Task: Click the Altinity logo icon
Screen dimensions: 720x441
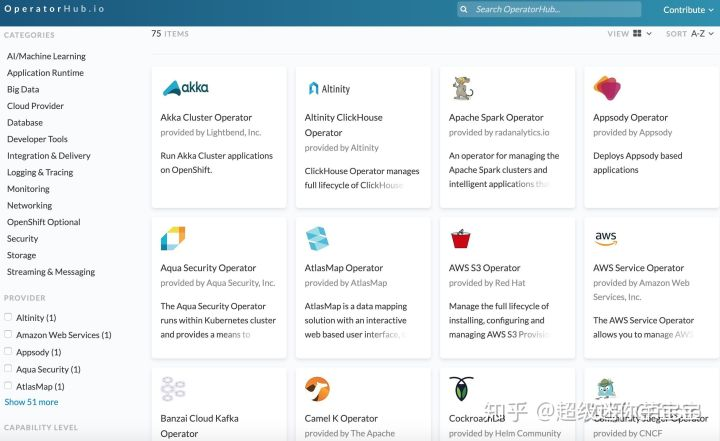Action: point(329,88)
